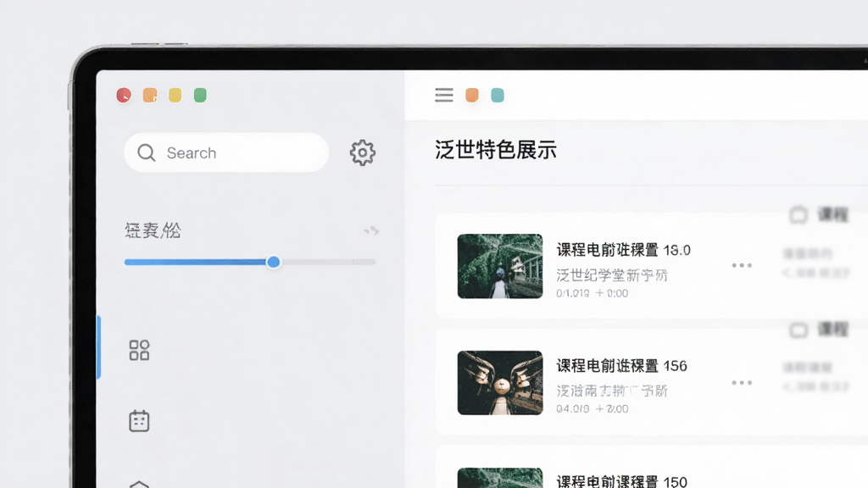The width and height of the screenshot is (868, 488).
Task: Click the teal square in the toolbar
Action: pyautogui.click(x=498, y=95)
